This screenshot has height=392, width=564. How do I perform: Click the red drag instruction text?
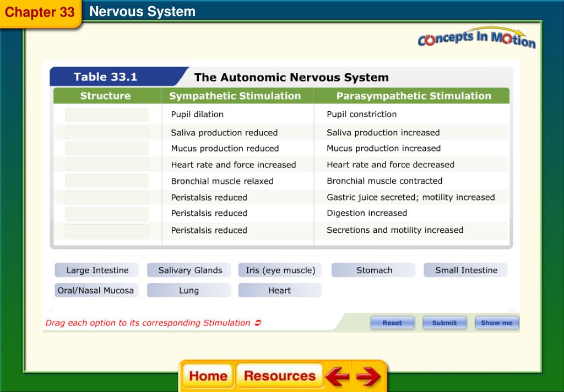click(x=153, y=323)
